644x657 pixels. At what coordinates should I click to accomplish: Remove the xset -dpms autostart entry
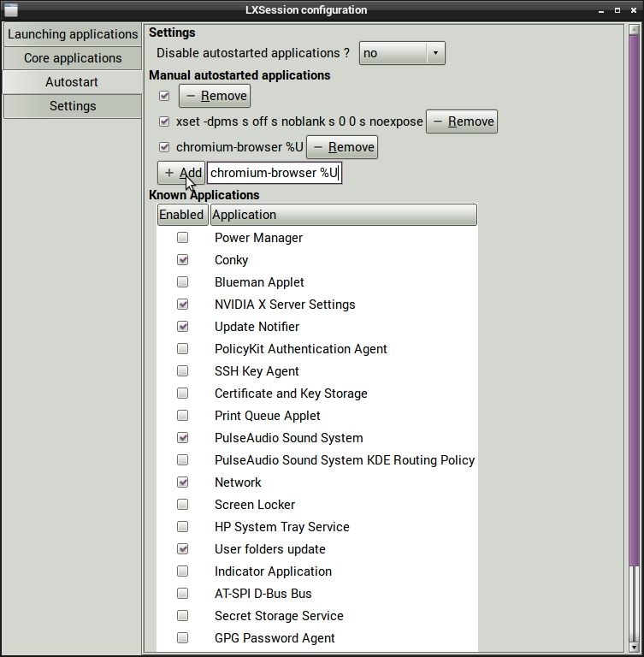(x=462, y=121)
